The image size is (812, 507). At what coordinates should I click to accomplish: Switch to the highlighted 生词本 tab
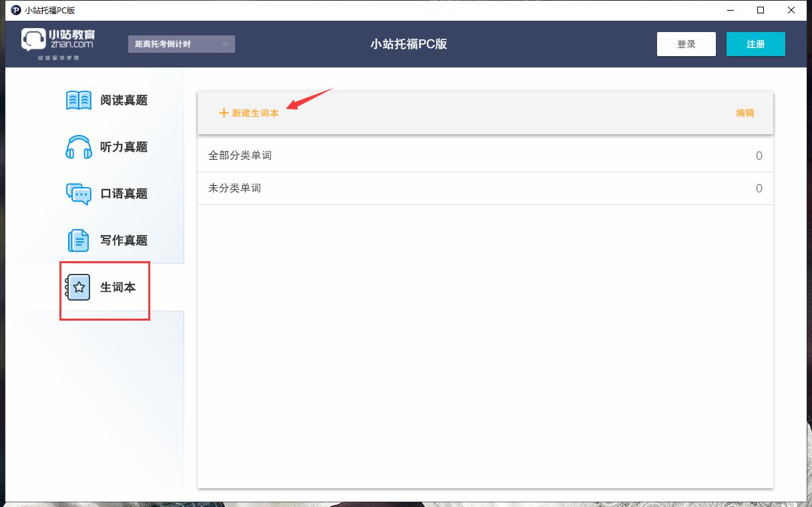tap(105, 290)
